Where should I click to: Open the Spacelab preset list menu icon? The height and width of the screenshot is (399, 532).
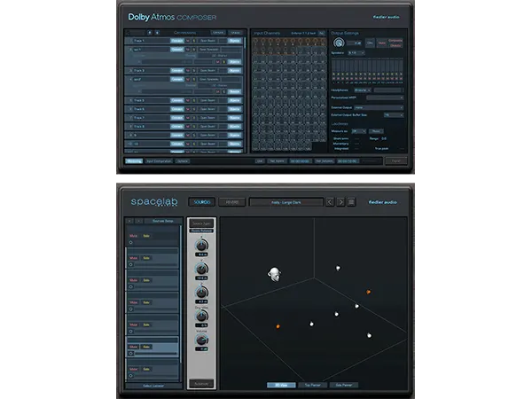[x=351, y=202]
